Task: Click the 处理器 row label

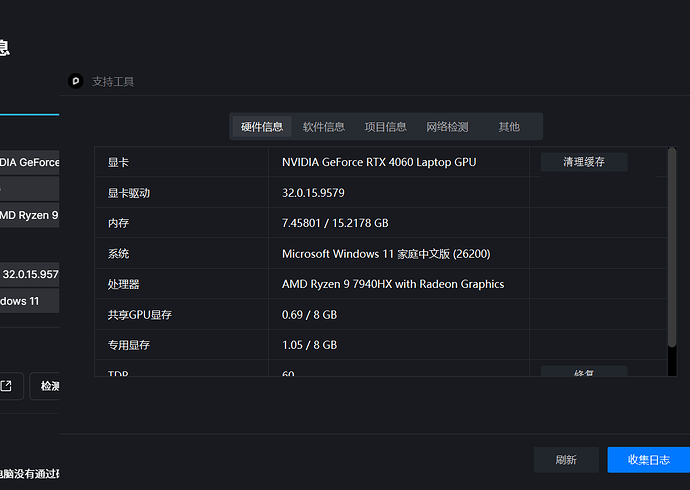Action: pyautogui.click(x=124, y=284)
